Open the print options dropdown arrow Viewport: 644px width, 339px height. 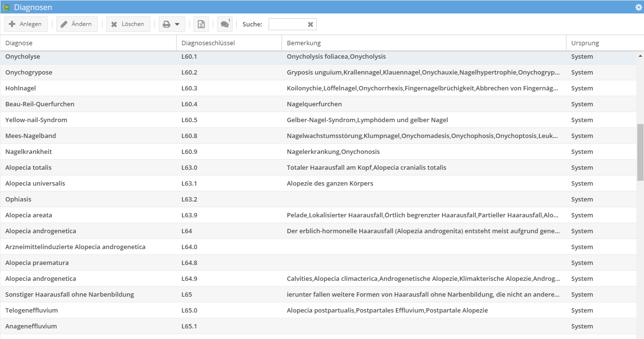click(177, 24)
